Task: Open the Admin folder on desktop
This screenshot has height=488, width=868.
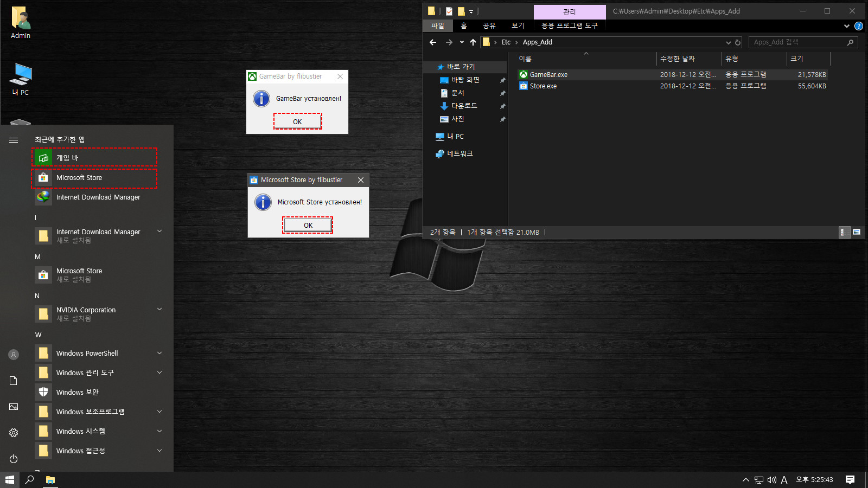Action: click(21, 23)
